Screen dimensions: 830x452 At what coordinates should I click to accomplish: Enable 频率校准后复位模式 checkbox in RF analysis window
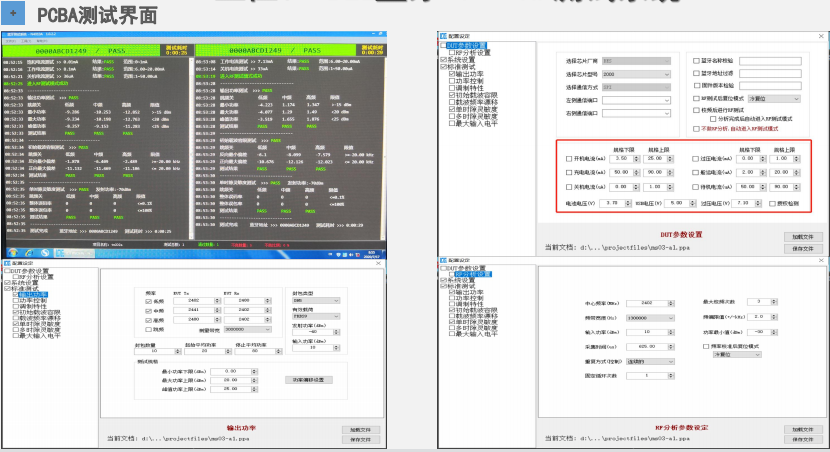pos(706,346)
